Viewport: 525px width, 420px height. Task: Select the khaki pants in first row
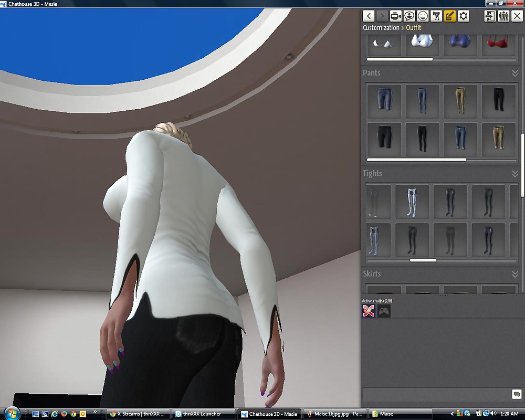pyautogui.click(x=460, y=101)
